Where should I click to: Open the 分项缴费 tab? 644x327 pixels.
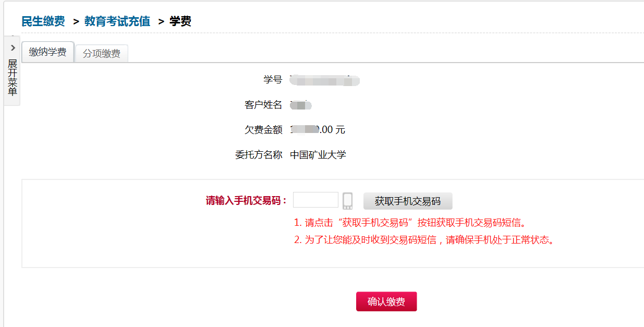click(102, 54)
